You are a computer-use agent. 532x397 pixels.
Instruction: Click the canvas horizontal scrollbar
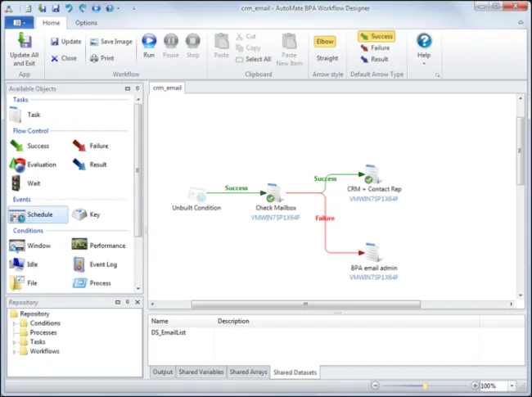coord(306,304)
